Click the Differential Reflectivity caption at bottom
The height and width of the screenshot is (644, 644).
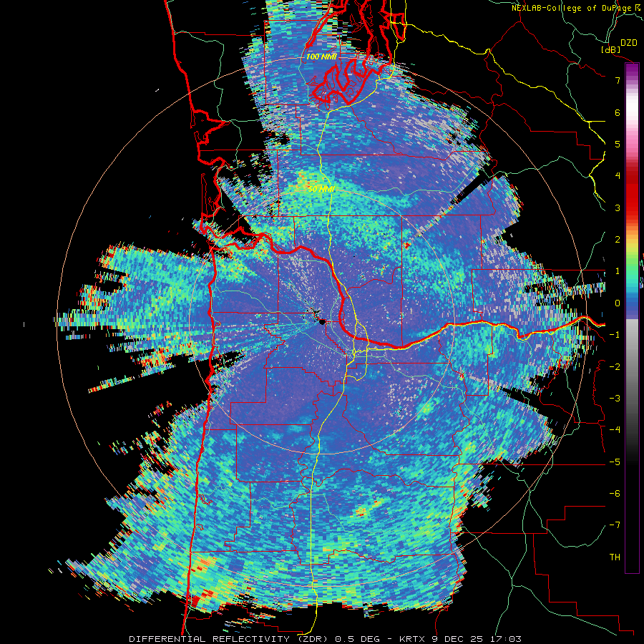click(325, 639)
